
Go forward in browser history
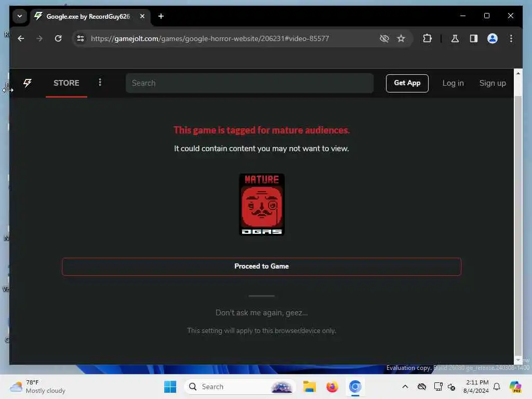coord(39,38)
